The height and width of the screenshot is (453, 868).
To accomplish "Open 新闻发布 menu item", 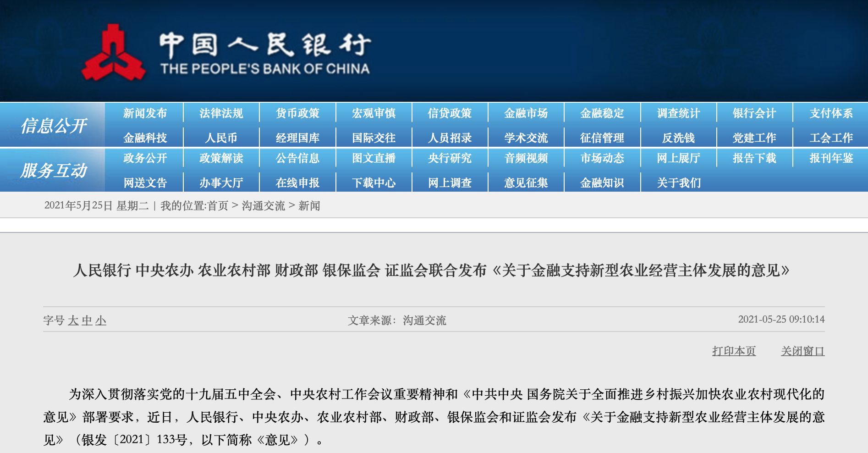I will (x=145, y=113).
